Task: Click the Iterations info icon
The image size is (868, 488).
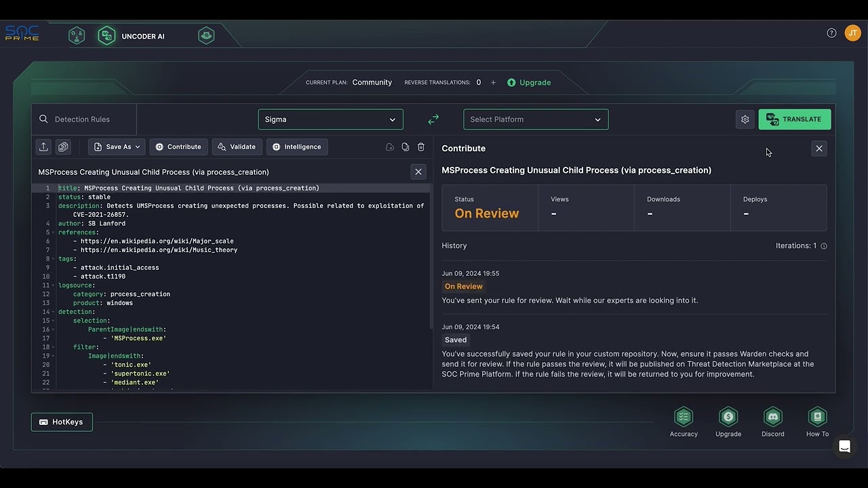Action: coord(824,246)
